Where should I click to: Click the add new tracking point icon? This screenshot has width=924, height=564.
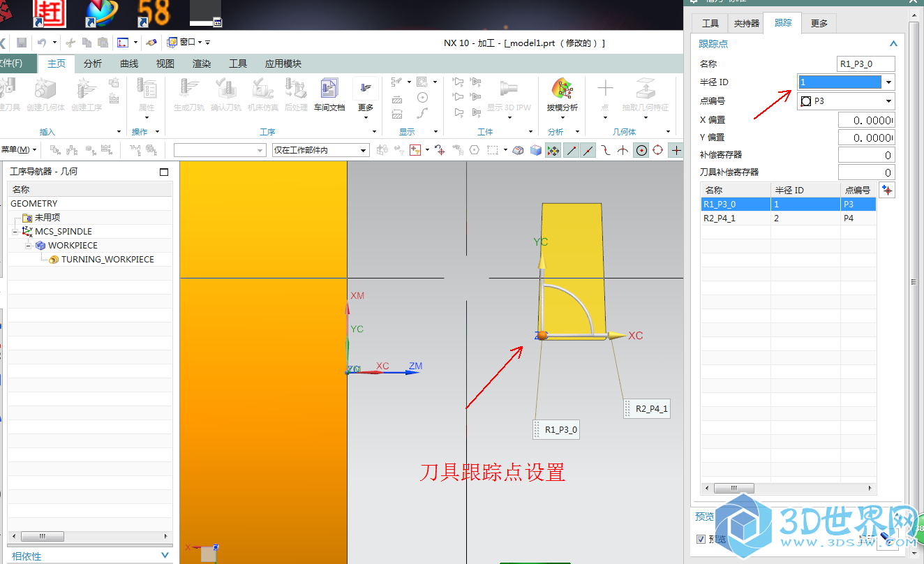point(886,190)
